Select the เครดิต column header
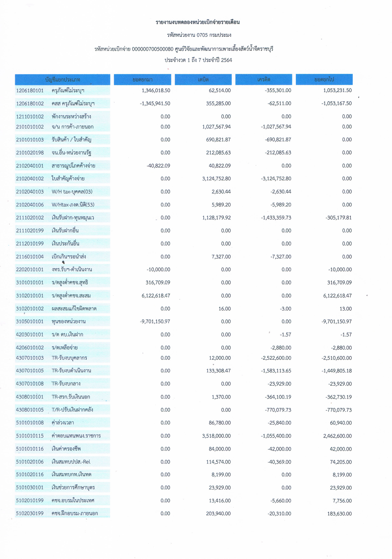 264,80
